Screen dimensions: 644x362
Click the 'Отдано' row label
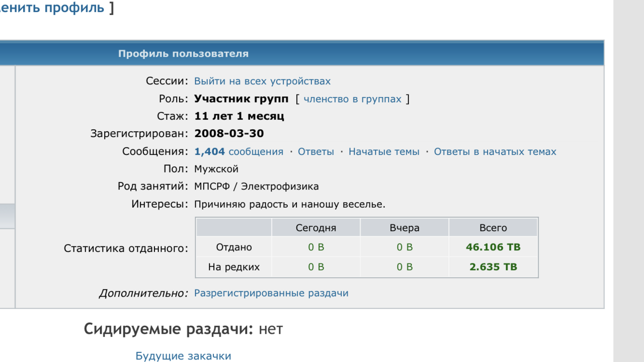[x=234, y=247]
